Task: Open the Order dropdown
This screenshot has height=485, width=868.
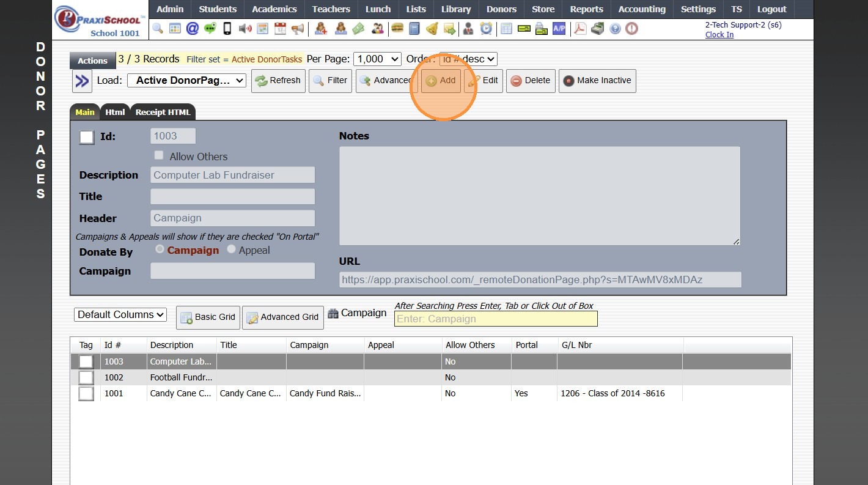Action: [468, 59]
